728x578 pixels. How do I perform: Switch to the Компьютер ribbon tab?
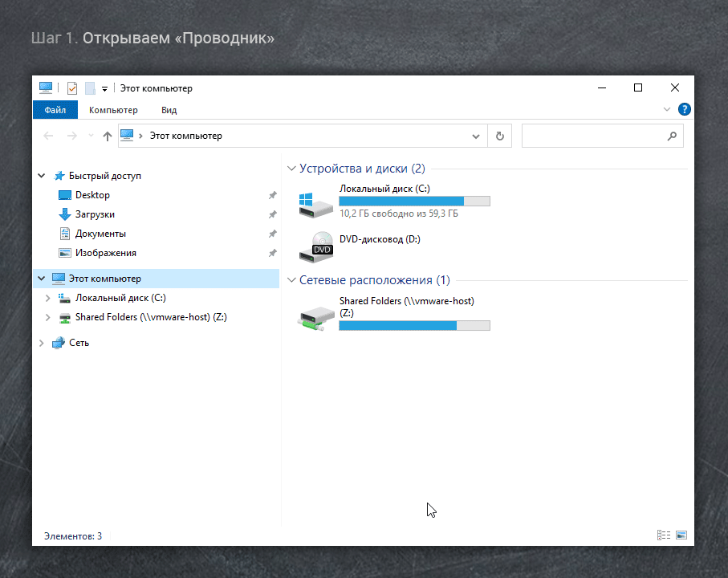[x=113, y=110]
